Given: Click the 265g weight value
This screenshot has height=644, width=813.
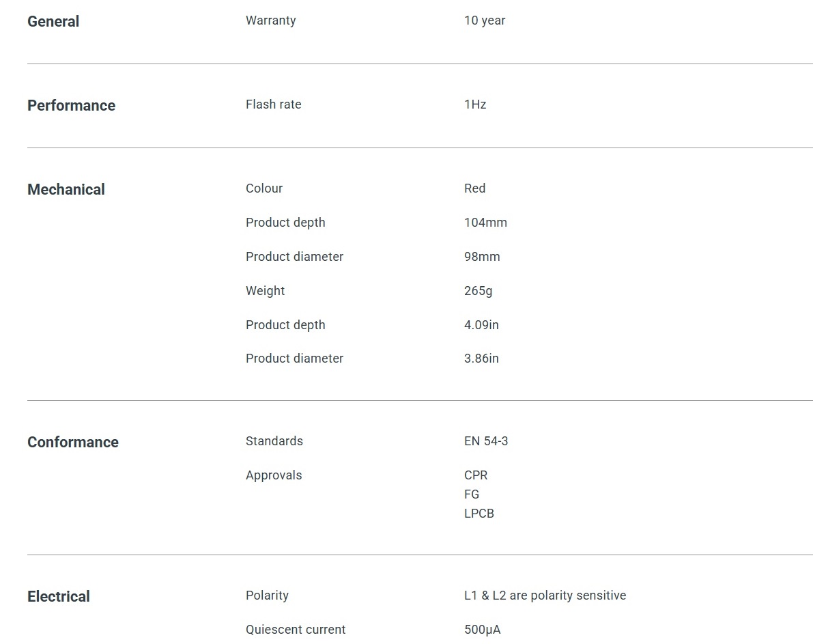Looking at the screenshot, I should click(x=478, y=291).
